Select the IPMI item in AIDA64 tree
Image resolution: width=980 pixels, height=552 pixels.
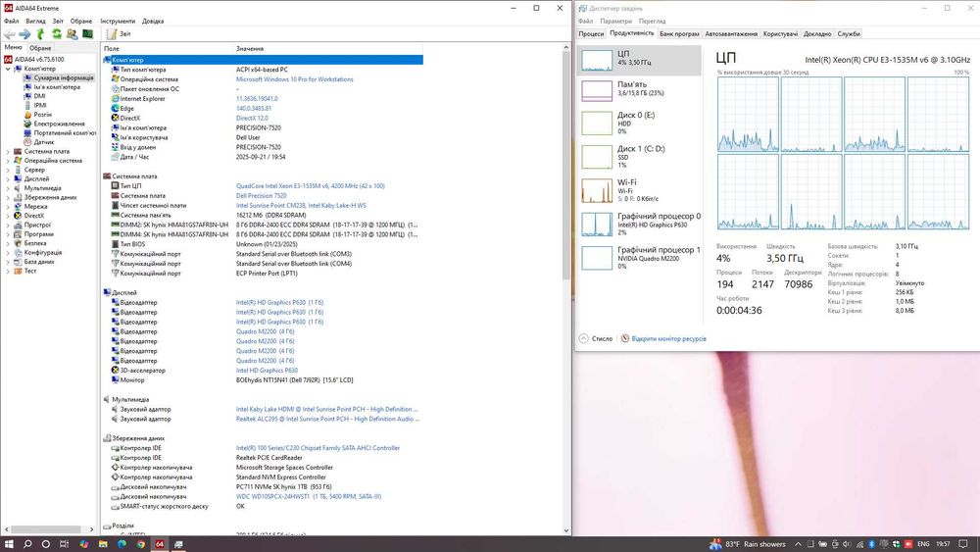(x=40, y=105)
